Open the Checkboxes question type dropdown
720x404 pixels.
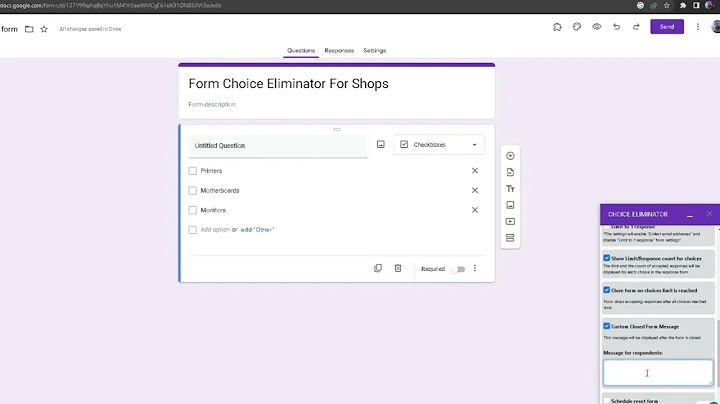coord(439,145)
